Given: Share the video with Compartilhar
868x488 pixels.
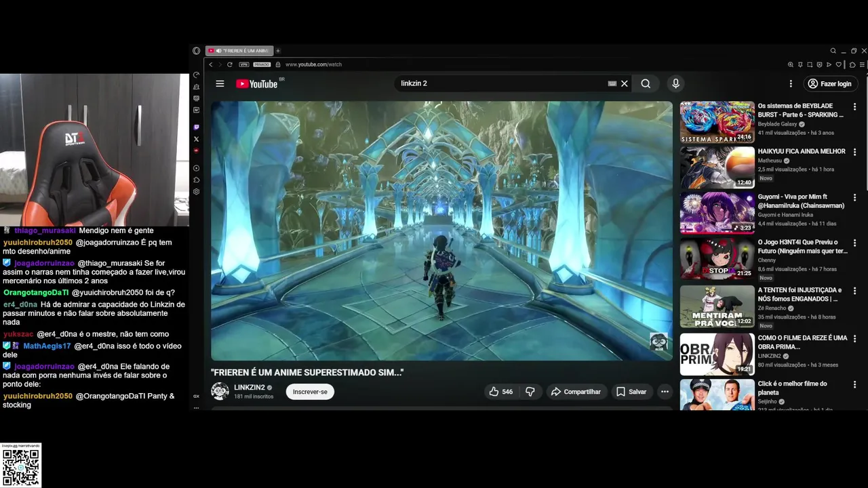Looking at the screenshot, I should [x=576, y=392].
